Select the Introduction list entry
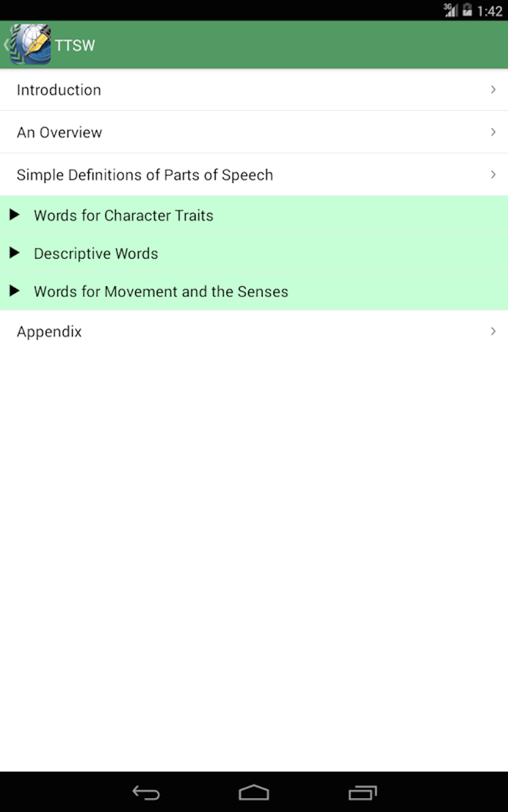Screen dimensions: 508x812 tap(59, 89)
